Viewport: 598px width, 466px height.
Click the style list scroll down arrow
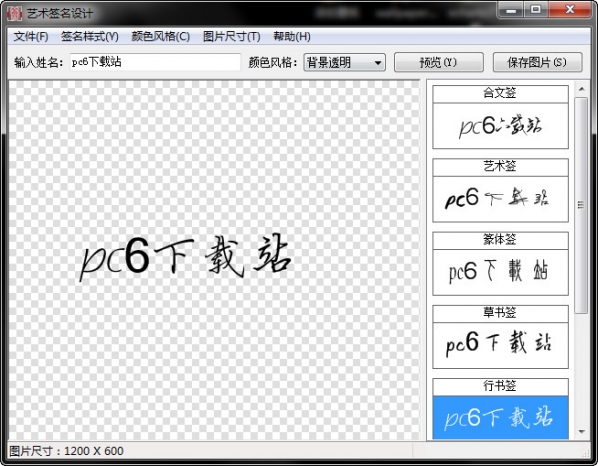[582, 432]
